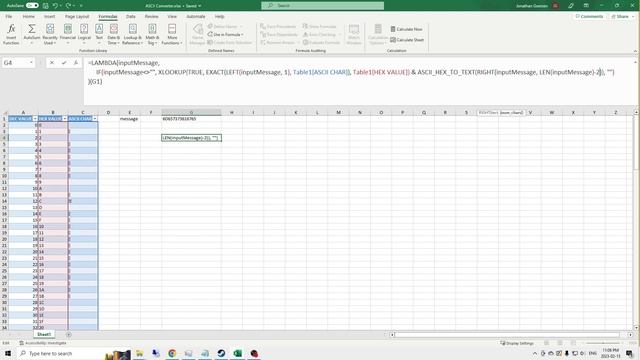
Task: Switch to the Page Layout tab
Action: click(x=77, y=16)
